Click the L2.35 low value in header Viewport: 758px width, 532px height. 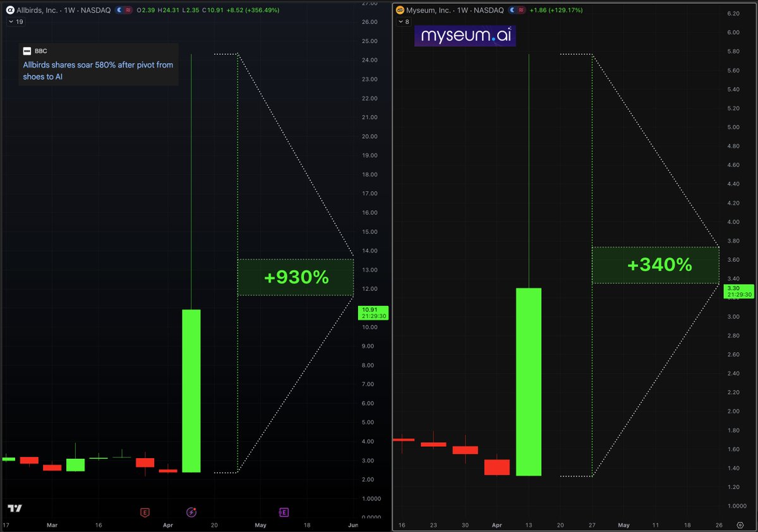(191, 11)
